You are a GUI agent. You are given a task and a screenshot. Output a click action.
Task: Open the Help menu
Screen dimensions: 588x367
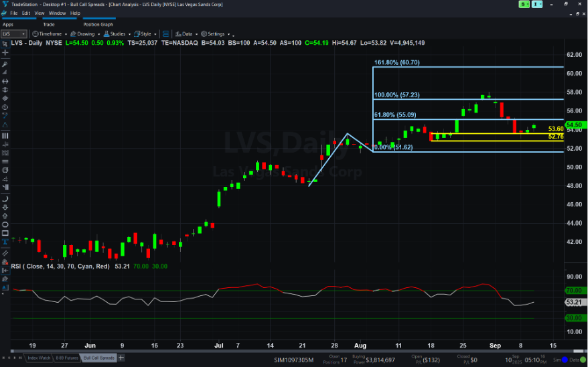[75, 13]
